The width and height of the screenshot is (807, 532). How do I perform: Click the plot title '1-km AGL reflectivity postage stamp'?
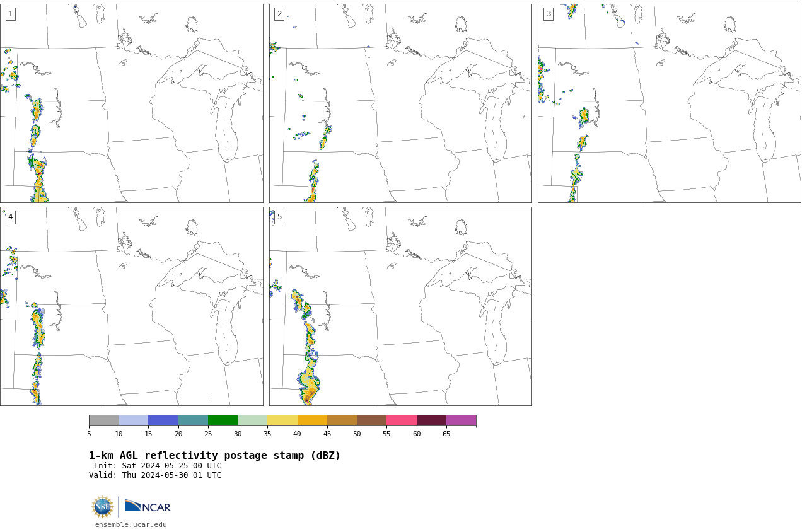click(214, 456)
